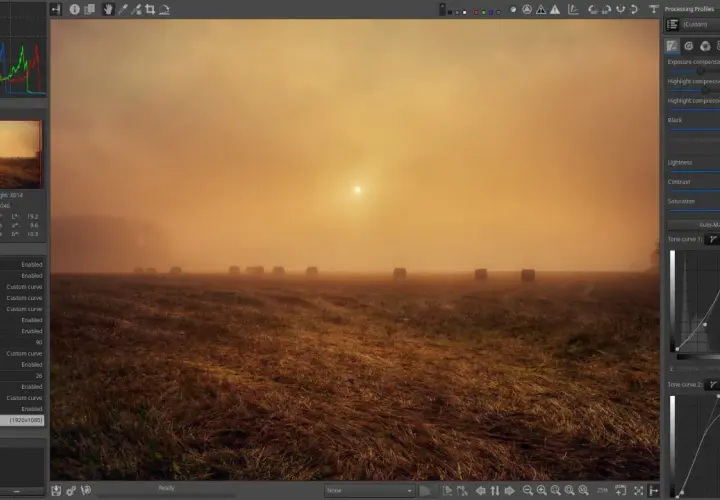
Task: Toggle the clipped highlight indication
Action: [x=555, y=9]
